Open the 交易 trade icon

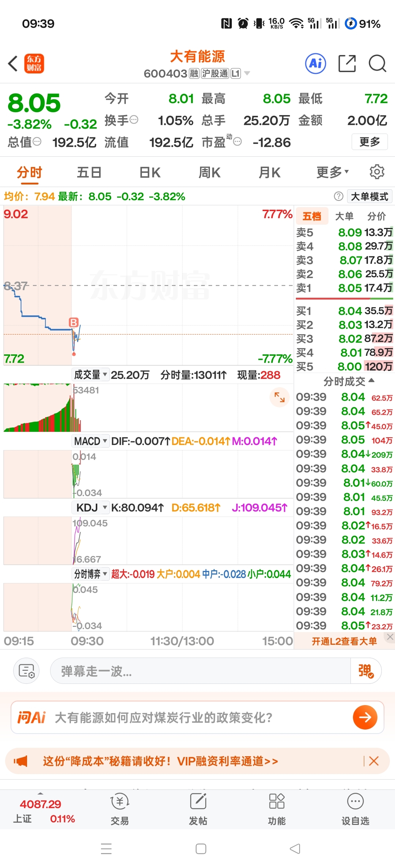click(x=120, y=809)
